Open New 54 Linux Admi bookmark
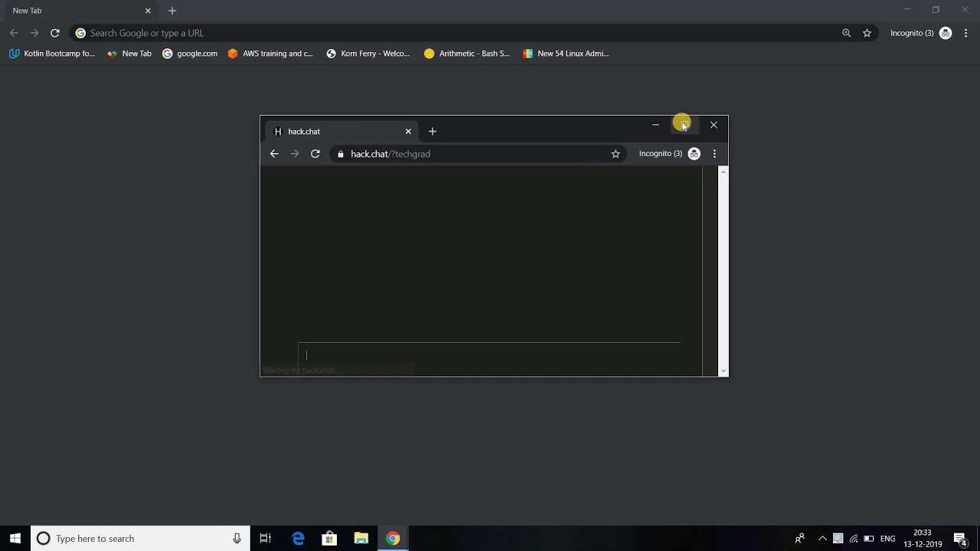The height and width of the screenshot is (551, 980). click(x=566, y=54)
